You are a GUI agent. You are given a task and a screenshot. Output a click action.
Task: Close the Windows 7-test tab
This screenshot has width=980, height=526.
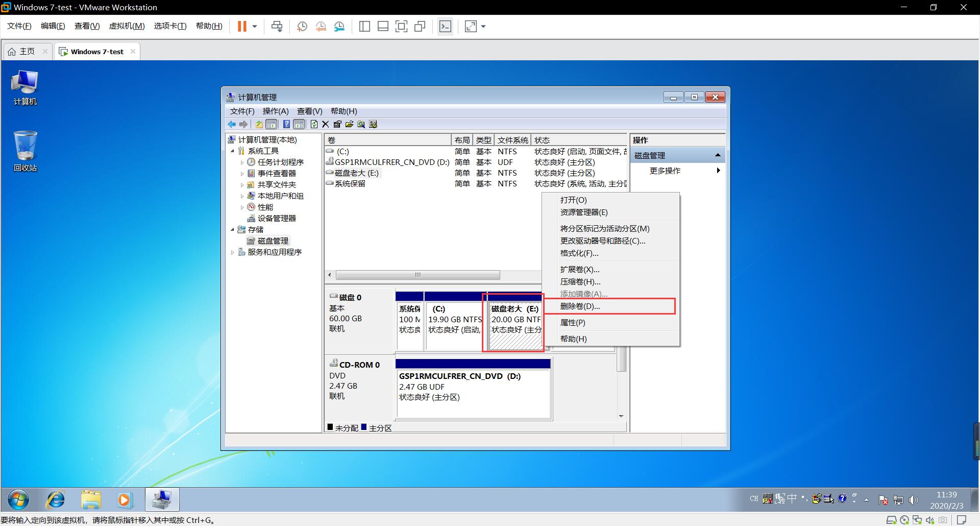click(x=133, y=51)
